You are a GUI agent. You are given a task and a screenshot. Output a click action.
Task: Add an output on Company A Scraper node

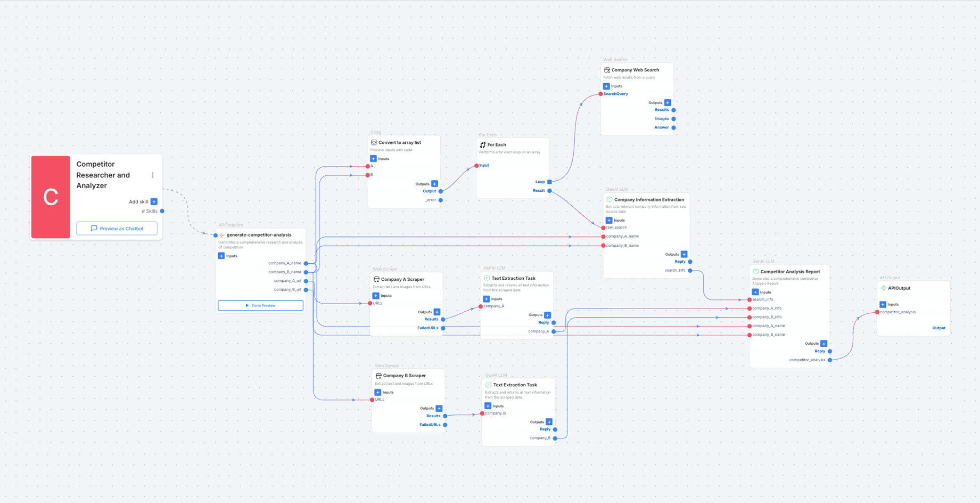coord(437,312)
